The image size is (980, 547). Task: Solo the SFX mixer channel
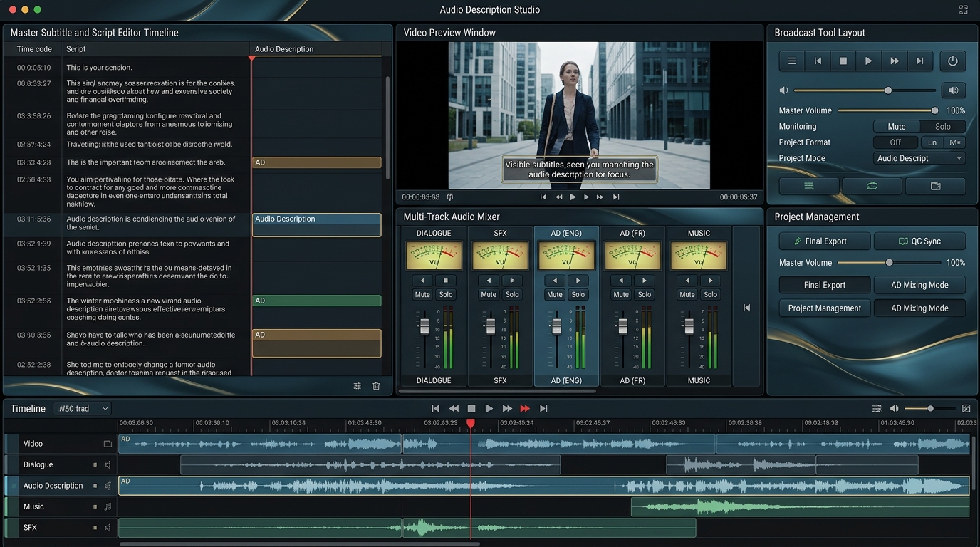tap(512, 294)
